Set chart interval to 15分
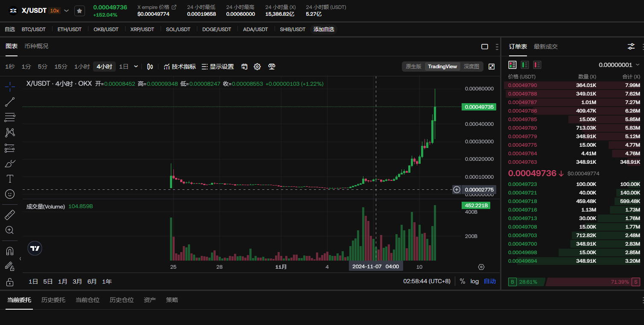This screenshot has height=325, width=644. click(x=61, y=67)
